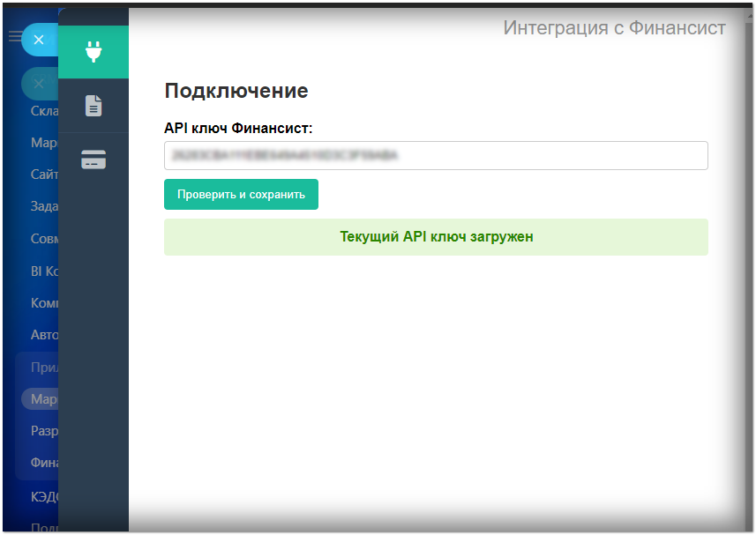Open the Зада... item in left menu

click(44, 206)
